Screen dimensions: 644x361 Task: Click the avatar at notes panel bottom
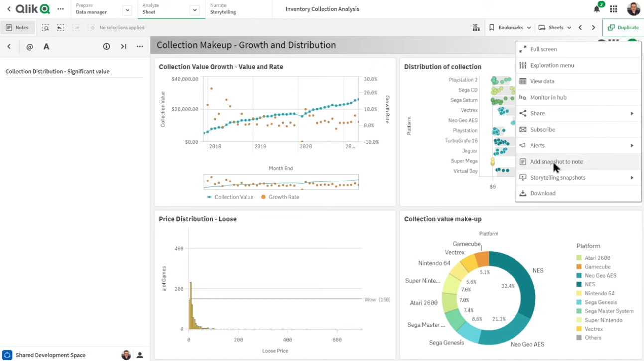click(126, 355)
